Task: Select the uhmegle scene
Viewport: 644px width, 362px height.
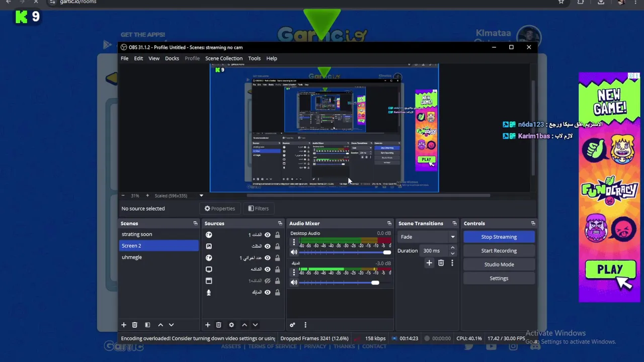Action: click(x=158, y=257)
